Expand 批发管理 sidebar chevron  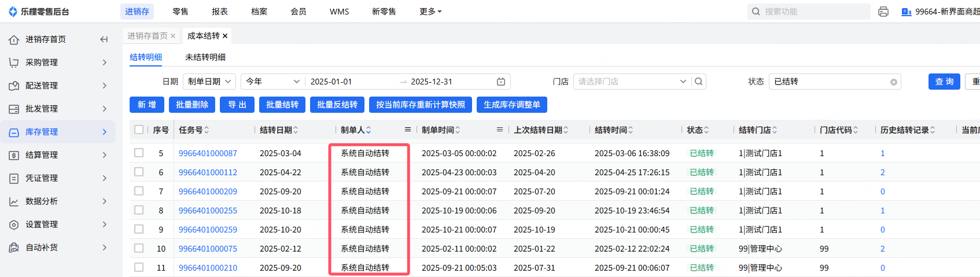[105, 109]
